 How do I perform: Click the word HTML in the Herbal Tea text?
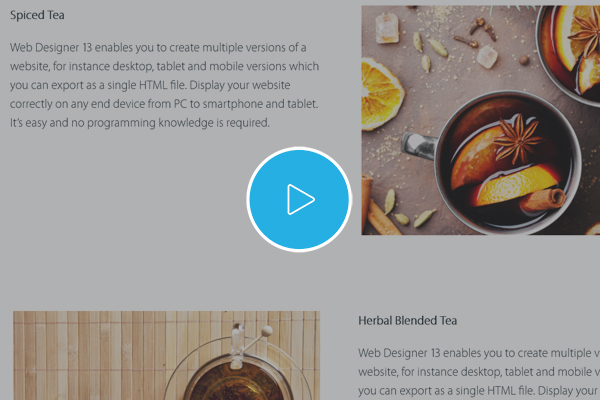click(x=501, y=391)
